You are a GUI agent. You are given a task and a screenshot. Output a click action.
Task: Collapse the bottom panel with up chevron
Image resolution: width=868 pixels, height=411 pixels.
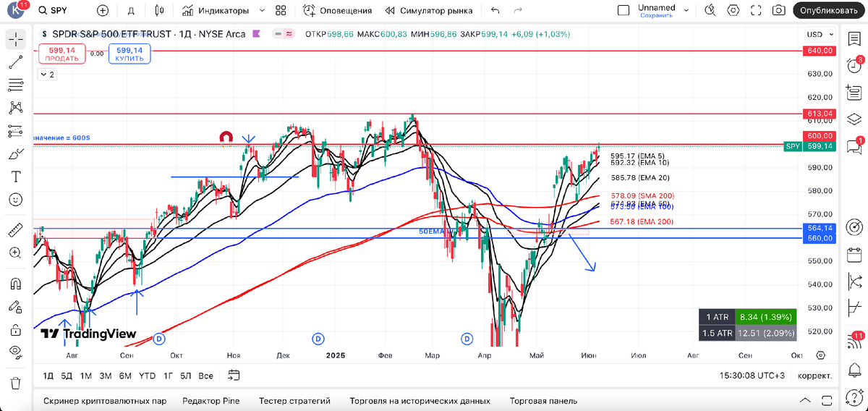[805, 400]
